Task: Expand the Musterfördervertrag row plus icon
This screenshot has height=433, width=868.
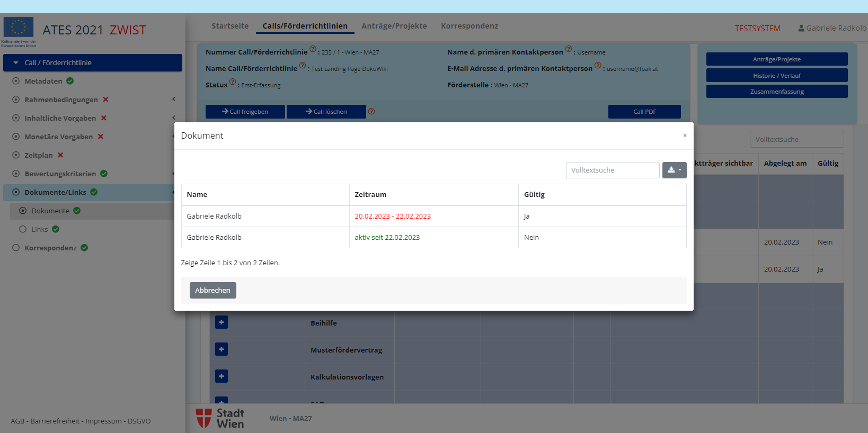Action: pyautogui.click(x=222, y=349)
